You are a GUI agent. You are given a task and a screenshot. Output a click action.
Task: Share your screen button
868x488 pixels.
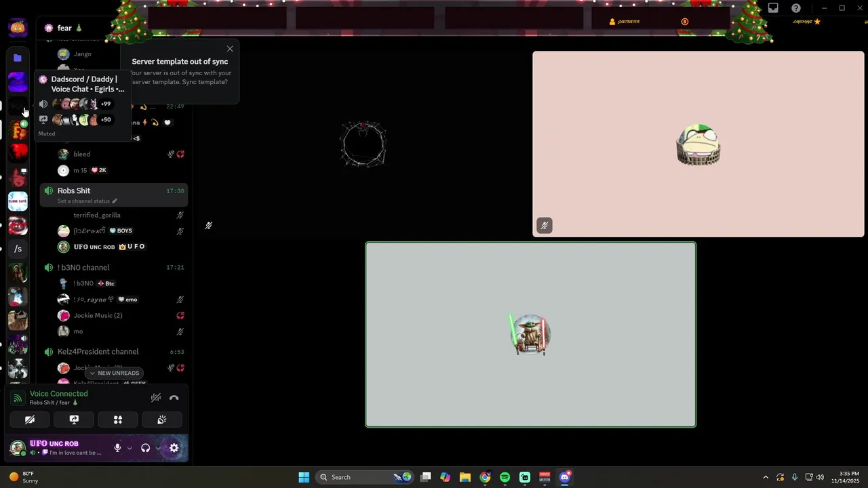[74, 420]
